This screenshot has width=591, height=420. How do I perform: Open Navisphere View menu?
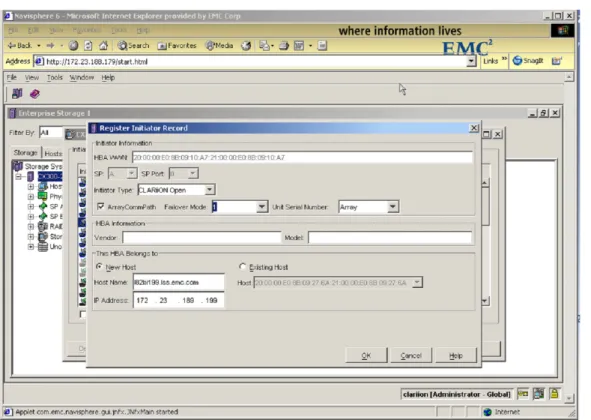tap(32, 77)
